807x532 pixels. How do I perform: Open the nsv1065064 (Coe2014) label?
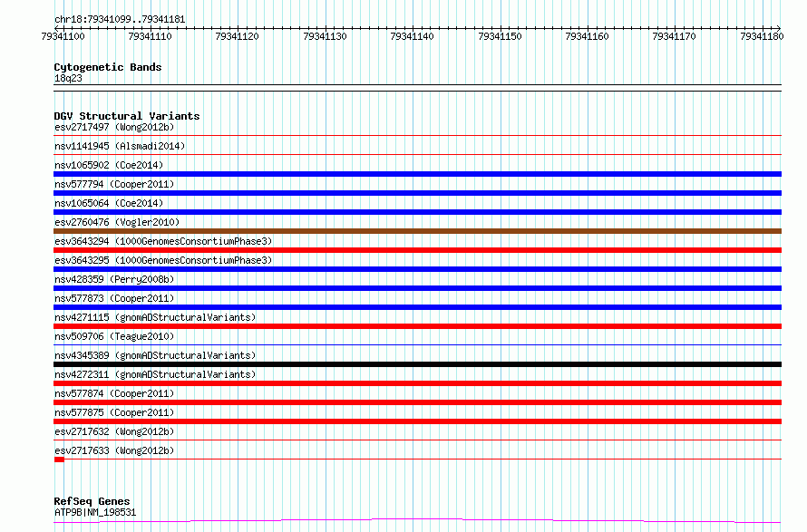tap(109, 203)
